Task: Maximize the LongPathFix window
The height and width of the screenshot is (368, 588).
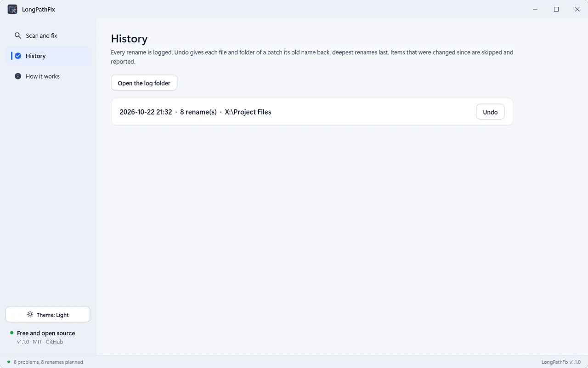Action: [556, 9]
